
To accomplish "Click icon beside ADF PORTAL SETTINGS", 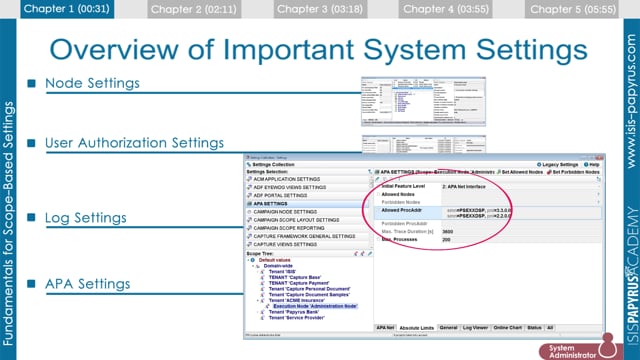I will click(x=249, y=196).
